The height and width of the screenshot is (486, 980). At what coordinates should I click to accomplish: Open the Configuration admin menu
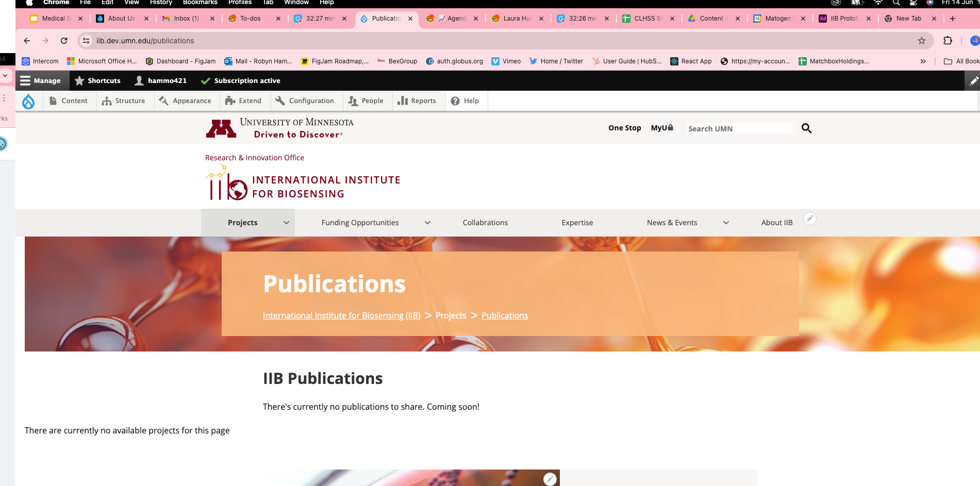click(x=305, y=101)
